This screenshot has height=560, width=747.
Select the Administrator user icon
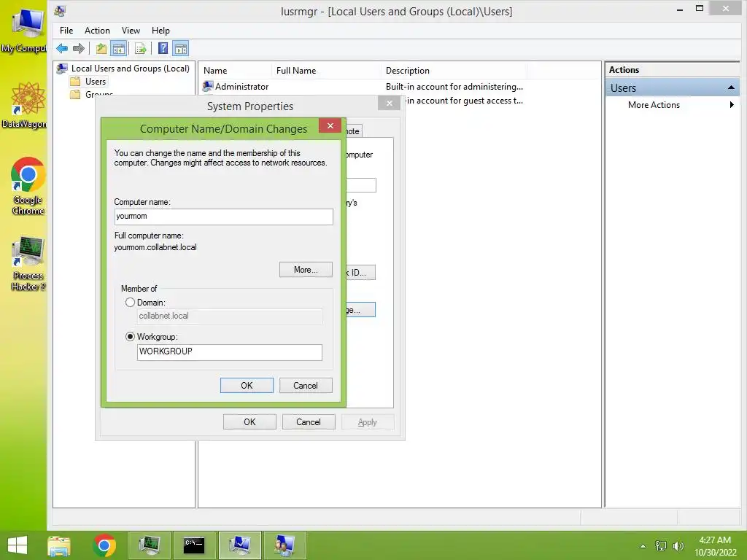(x=208, y=87)
